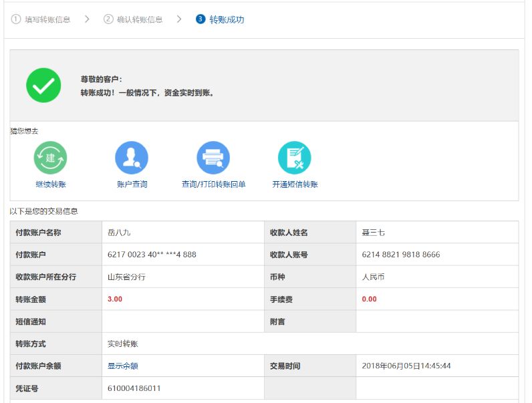Click the step 2 number circle

[x=108, y=19]
